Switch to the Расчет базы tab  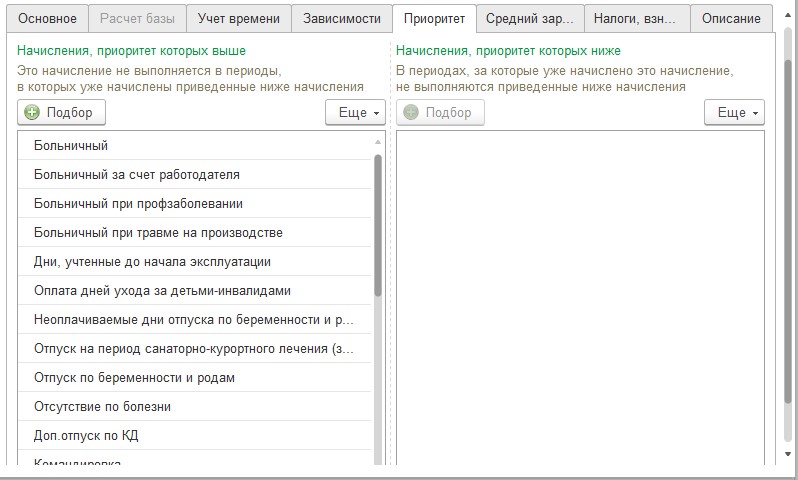pos(137,19)
